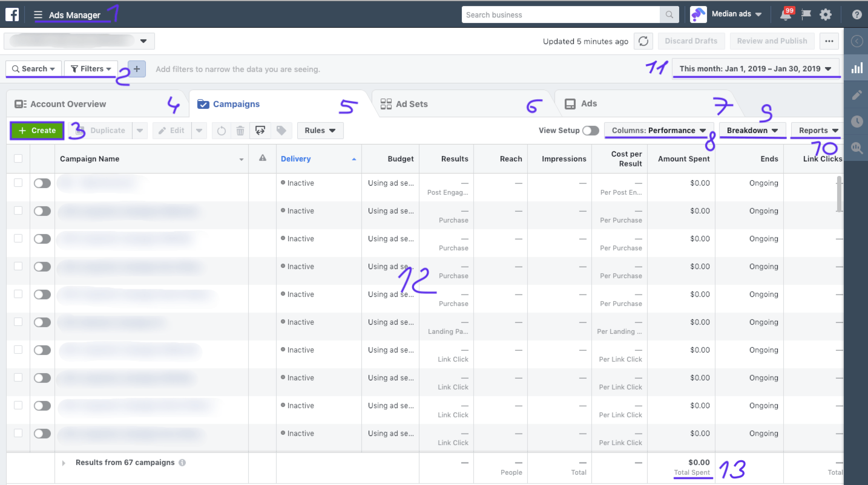Select the performance charts icon on right sidebar
This screenshot has width=868, height=485.
coord(856,67)
